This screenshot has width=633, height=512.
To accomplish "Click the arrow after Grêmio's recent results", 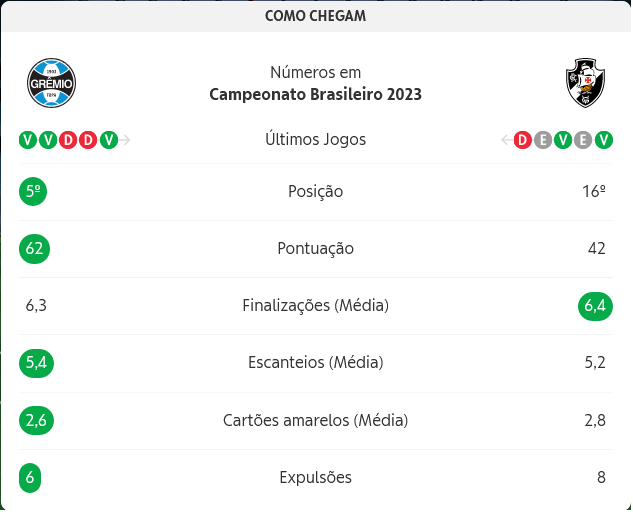I will 125,140.
